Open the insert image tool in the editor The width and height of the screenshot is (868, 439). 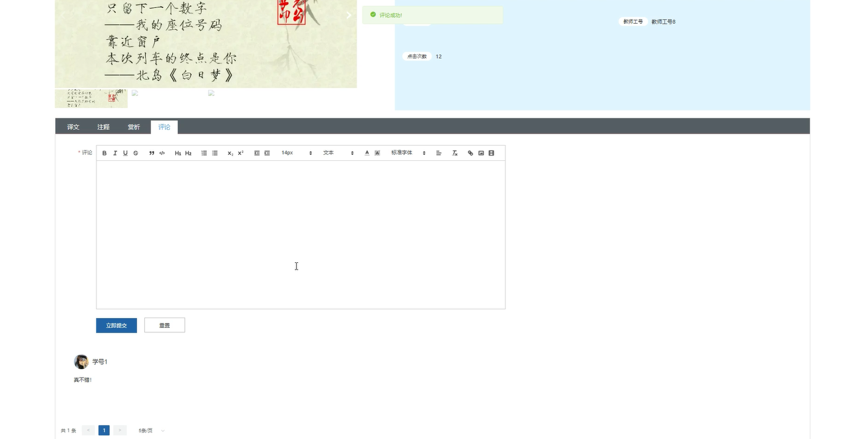pos(480,152)
